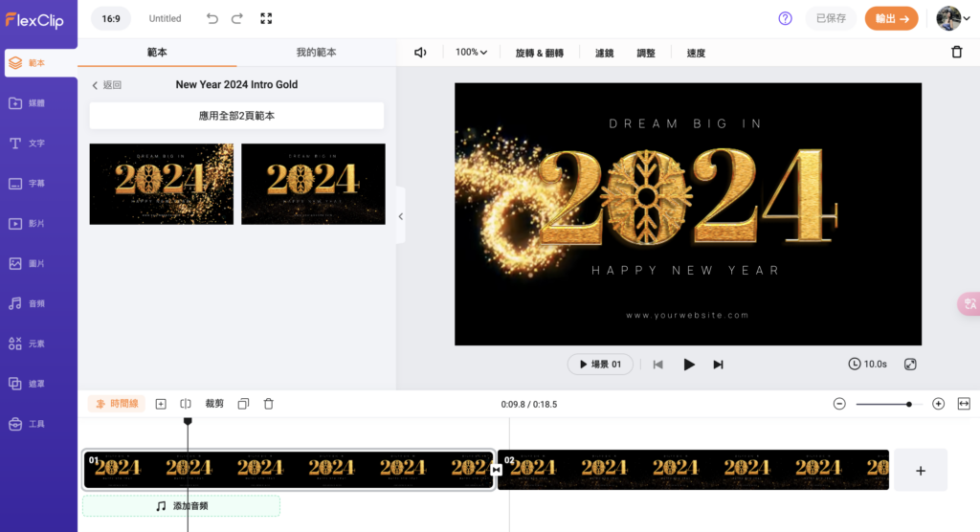Select the DREAM BIG IN text on canvas

click(x=685, y=123)
